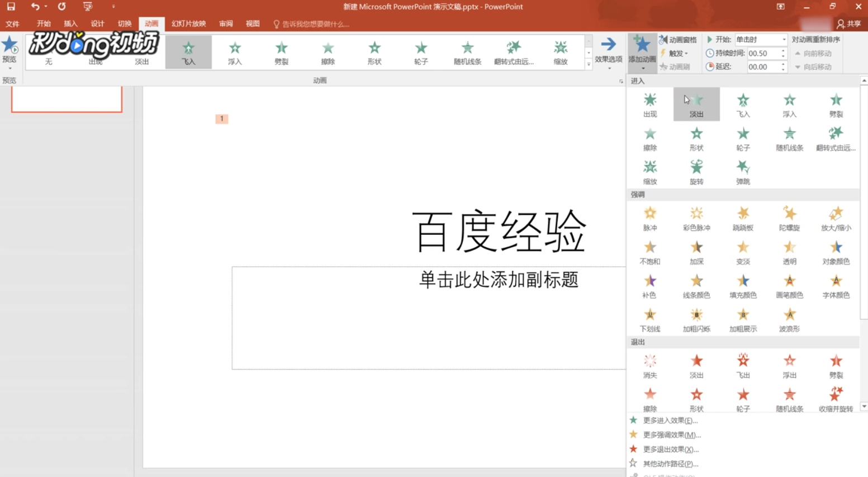Open the 触发 dropdown
The width and height of the screenshot is (868, 477).
674,53
